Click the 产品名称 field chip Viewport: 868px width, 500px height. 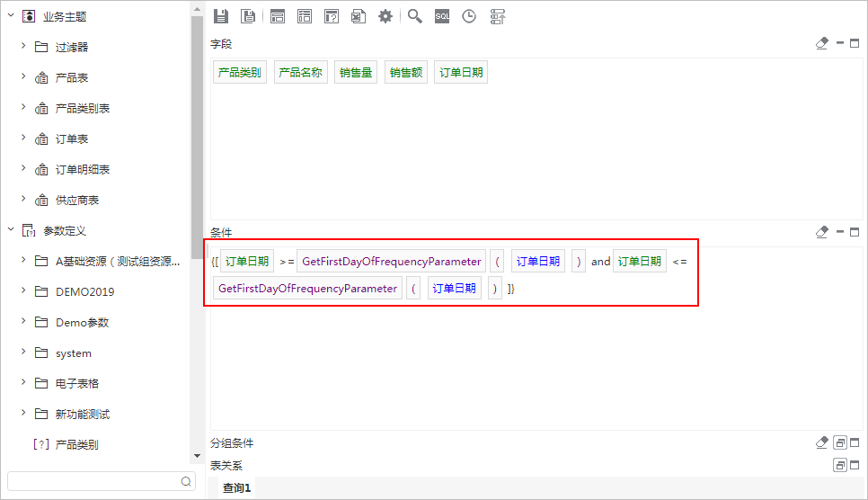click(x=301, y=72)
